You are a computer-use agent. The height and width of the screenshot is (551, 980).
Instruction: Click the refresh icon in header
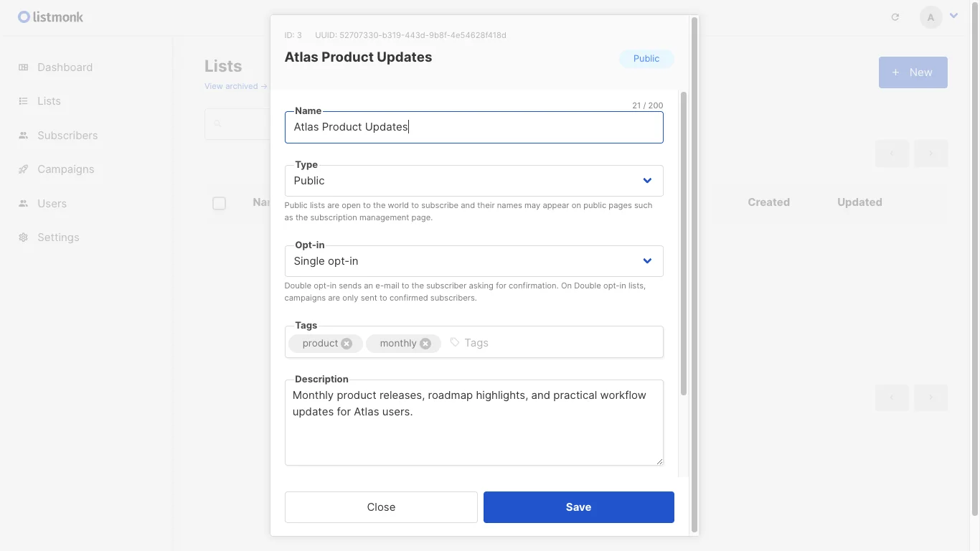[895, 17]
